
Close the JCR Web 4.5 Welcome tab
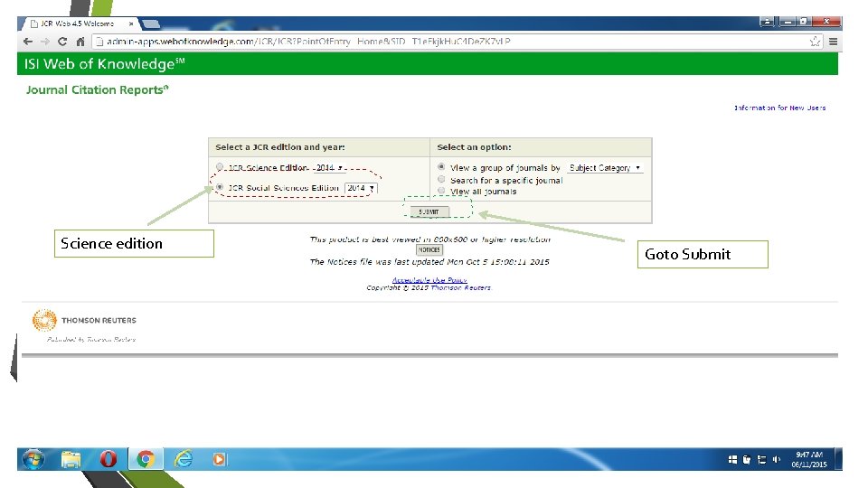[131, 23]
